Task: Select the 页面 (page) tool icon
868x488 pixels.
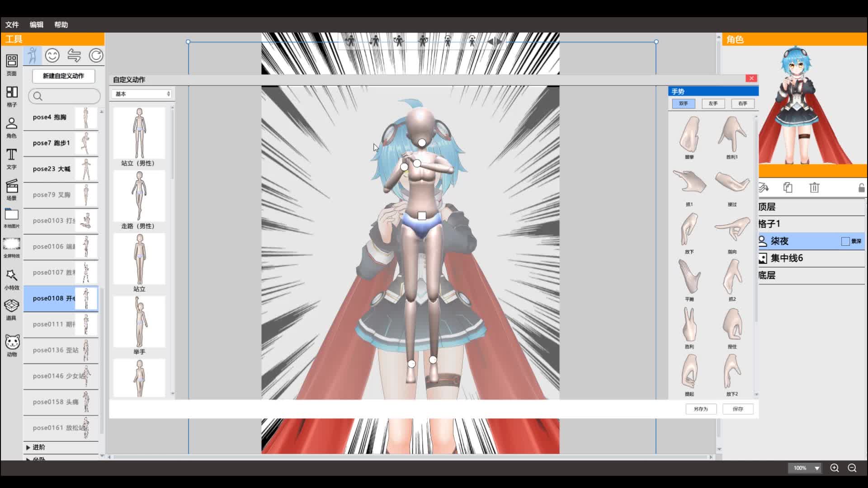Action: (x=12, y=61)
